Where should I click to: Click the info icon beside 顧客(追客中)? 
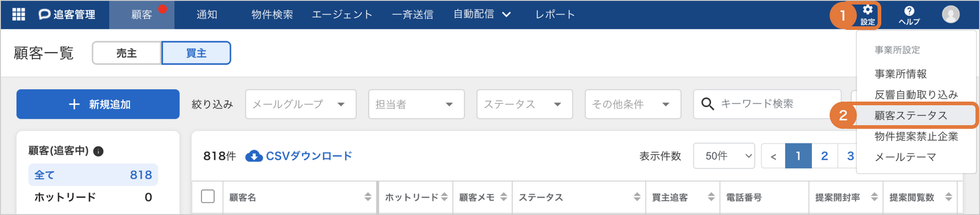click(98, 151)
